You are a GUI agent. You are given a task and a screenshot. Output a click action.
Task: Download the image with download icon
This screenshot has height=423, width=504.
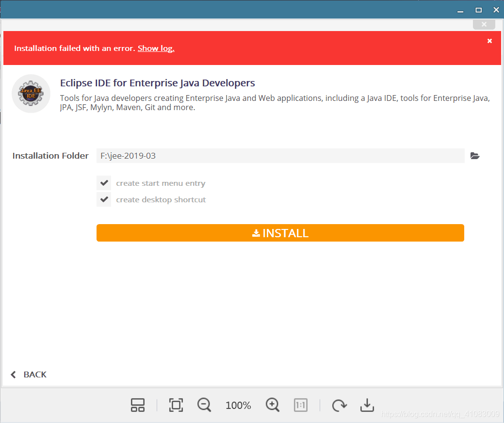pyautogui.click(x=367, y=405)
